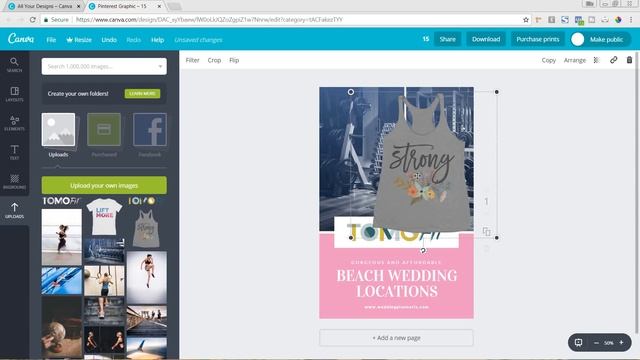The width and height of the screenshot is (640, 360).
Task: Select the jumping athlete photo thumbnail
Action: pos(147,277)
